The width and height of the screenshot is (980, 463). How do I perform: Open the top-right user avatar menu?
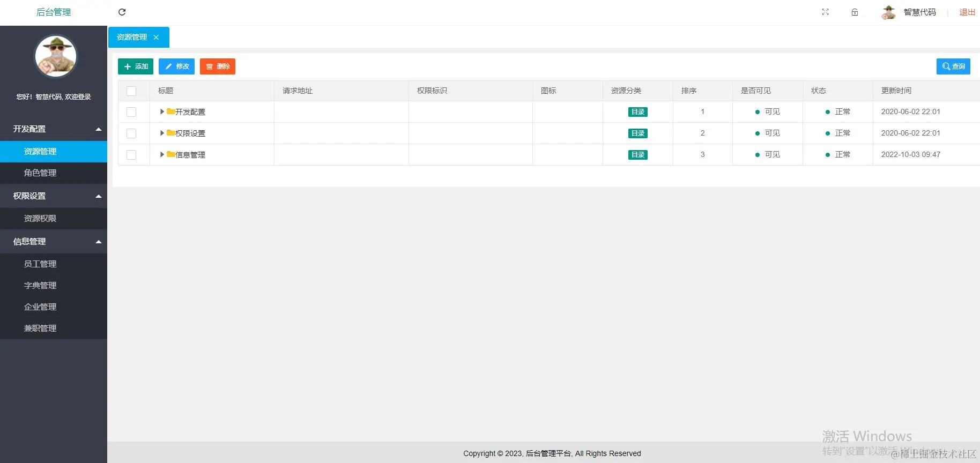coord(888,12)
